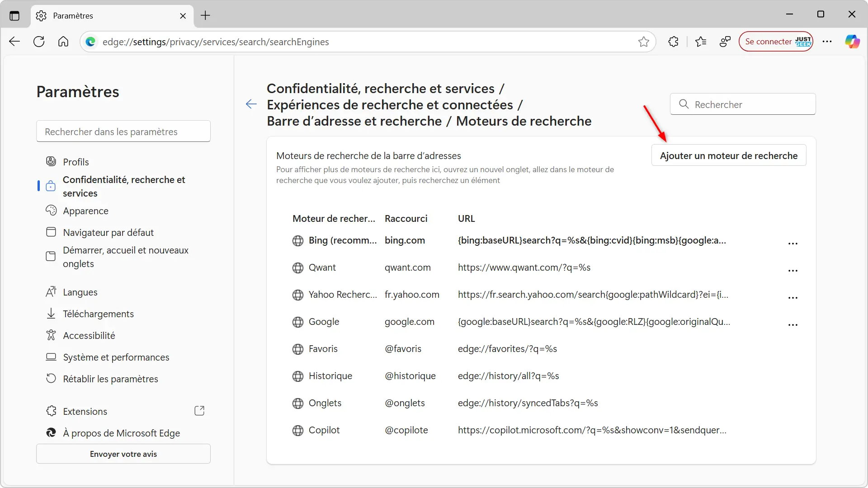Click edge://history/syncedTabs?q=%s URL
The height and width of the screenshot is (488, 868).
[x=528, y=403]
